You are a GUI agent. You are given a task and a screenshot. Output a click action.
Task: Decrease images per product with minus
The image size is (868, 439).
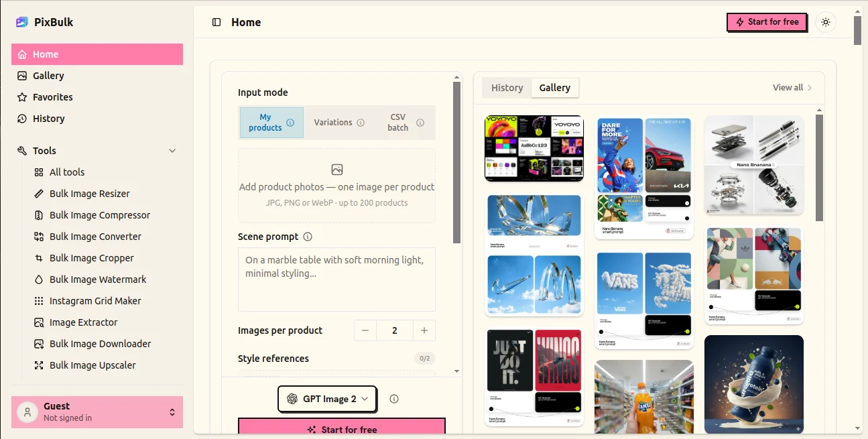click(365, 330)
